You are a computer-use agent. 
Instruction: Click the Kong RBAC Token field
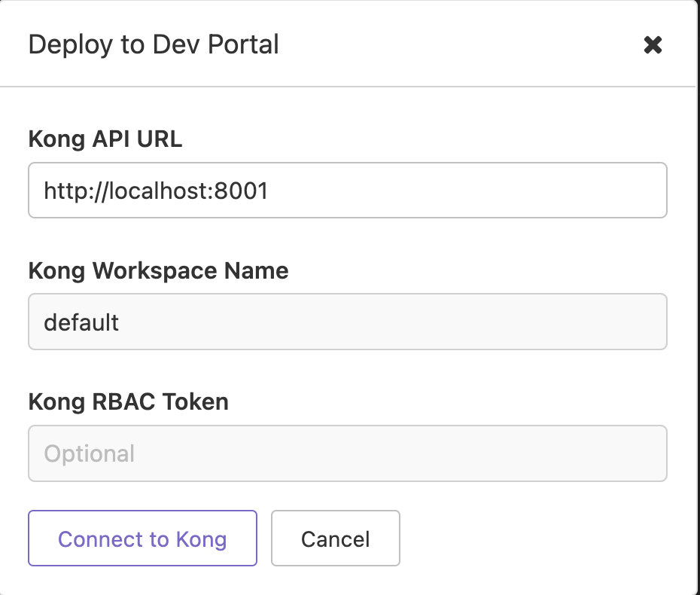(348, 453)
